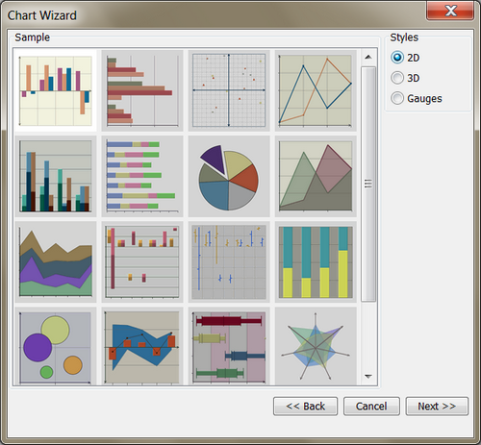Enable the Gauges style option
This screenshot has height=445, width=481.
pyautogui.click(x=397, y=98)
